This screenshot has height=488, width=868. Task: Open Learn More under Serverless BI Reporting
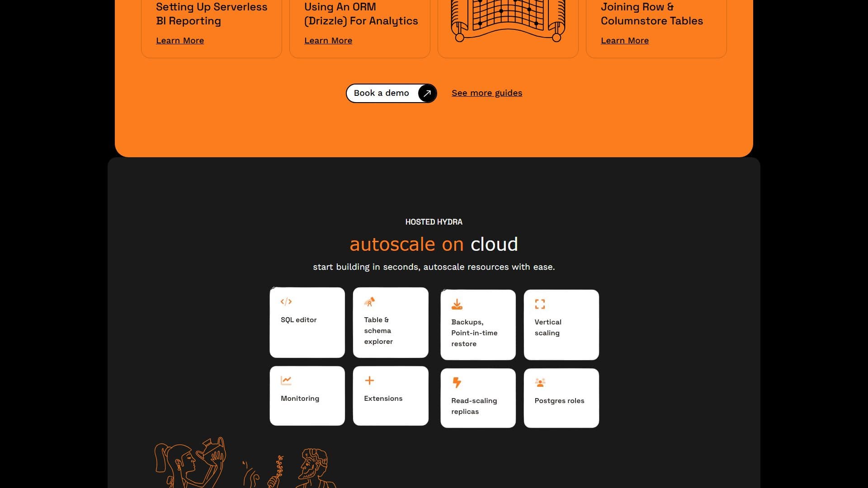180,41
